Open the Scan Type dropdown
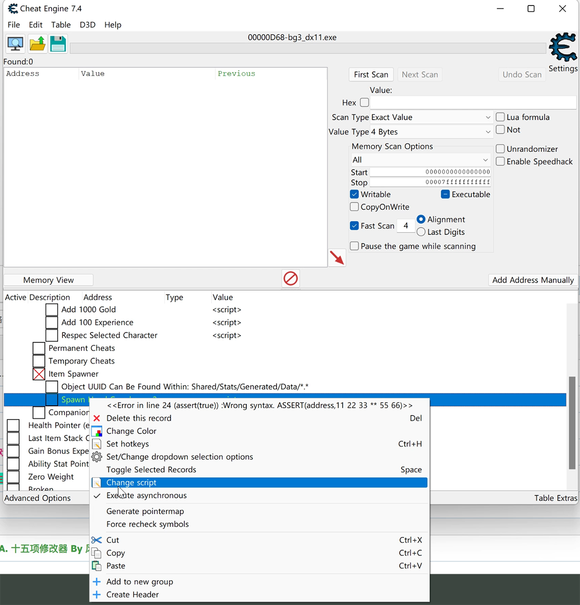 point(431,117)
